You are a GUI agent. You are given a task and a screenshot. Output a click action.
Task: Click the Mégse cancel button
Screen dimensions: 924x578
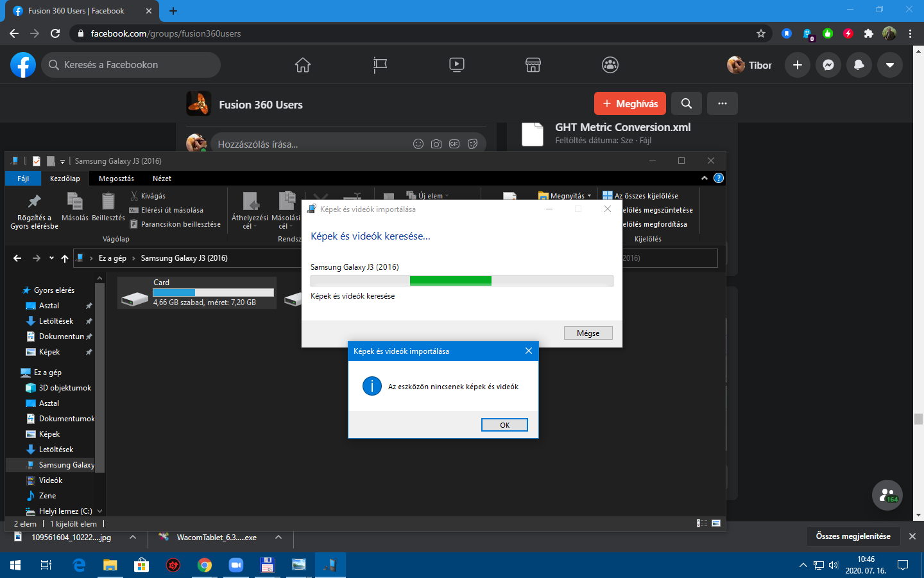[588, 333]
